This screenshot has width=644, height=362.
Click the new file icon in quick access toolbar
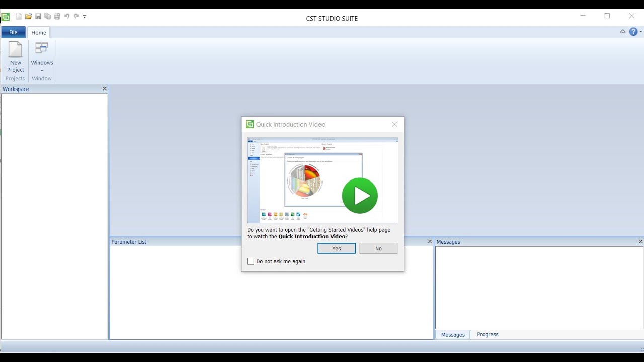point(19,16)
